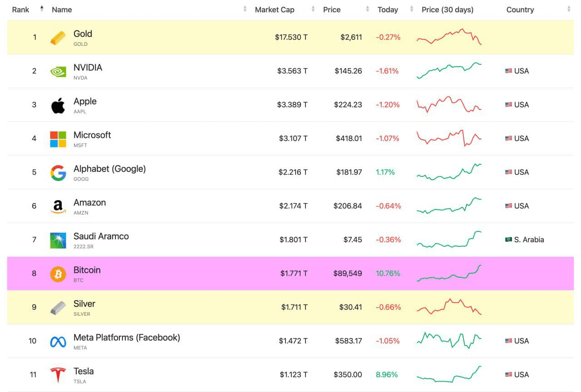This screenshot has width=581, height=392.
Task: Click Apple 30-day price chart
Action: pos(449,104)
